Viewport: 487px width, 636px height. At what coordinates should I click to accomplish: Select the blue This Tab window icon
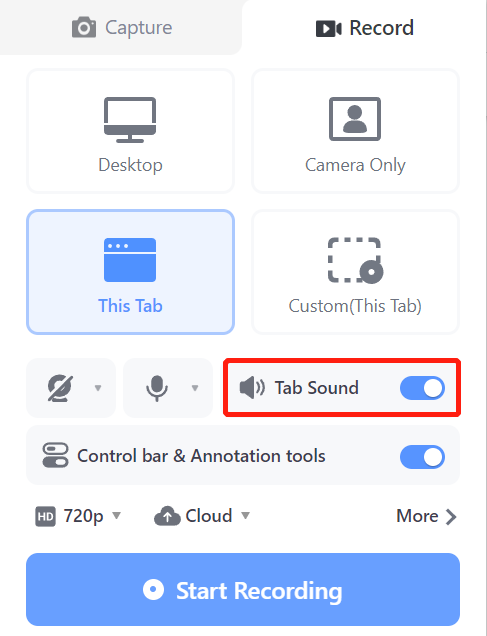130,260
